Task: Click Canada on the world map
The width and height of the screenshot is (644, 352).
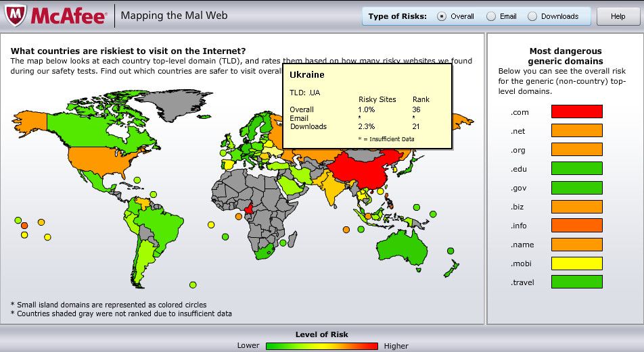Action: 89,129
